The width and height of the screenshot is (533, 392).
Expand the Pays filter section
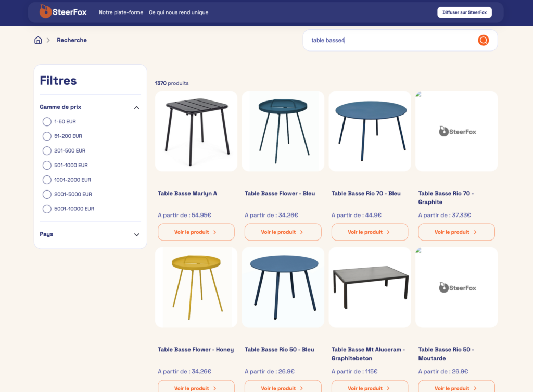tap(136, 234)
